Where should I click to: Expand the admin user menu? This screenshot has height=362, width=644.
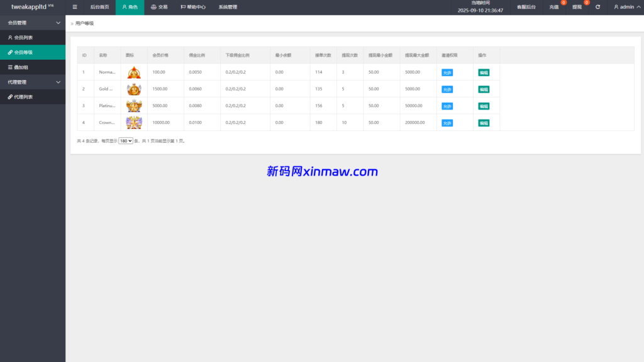tap(627, 7)
